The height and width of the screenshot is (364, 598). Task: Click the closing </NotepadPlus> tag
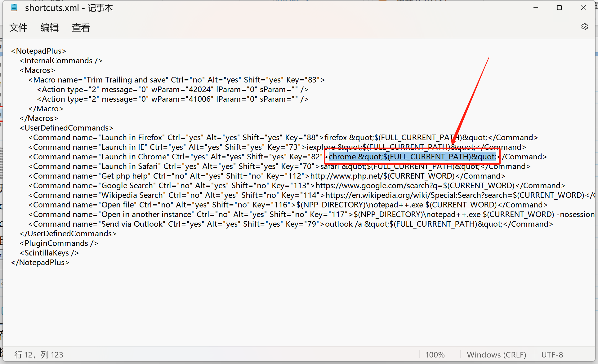coord(40,262)
